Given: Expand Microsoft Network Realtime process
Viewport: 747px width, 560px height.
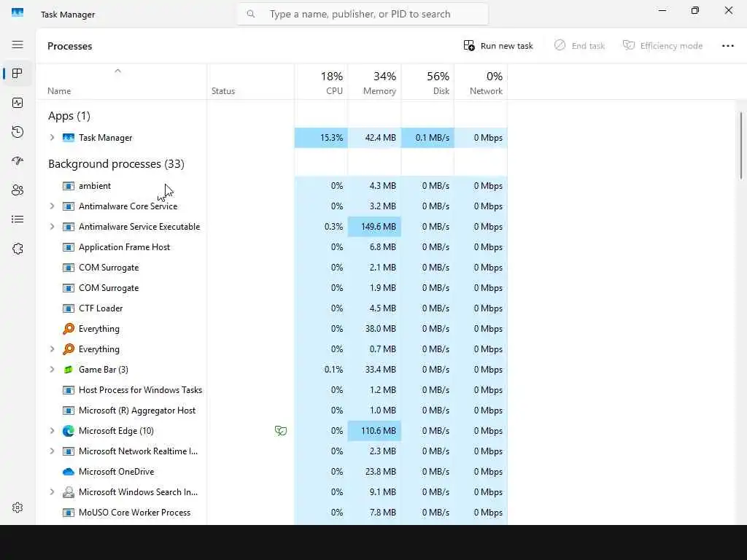Looking at the screenshot, I should (x=52, y=451).
